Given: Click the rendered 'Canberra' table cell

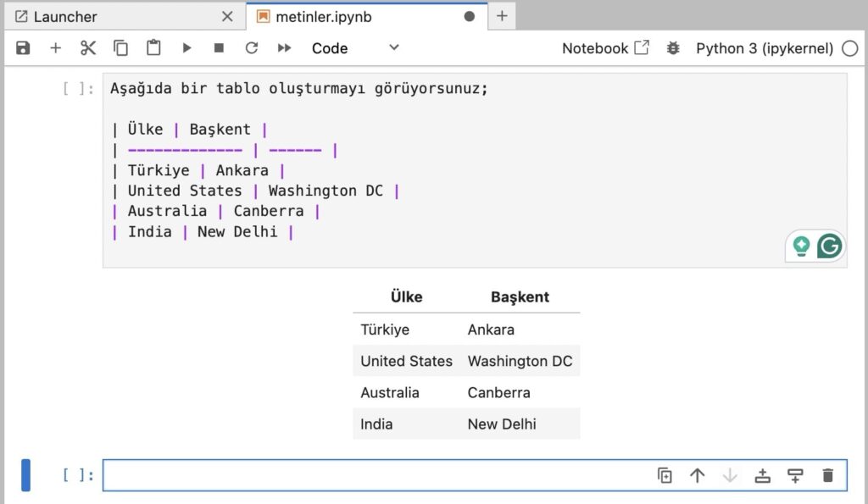Looking at the screenshot, I should (498, 393).
